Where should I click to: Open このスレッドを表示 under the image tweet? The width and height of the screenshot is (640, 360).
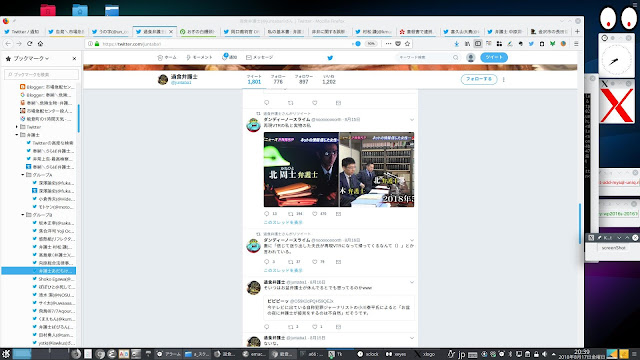[x=283, y=222]
